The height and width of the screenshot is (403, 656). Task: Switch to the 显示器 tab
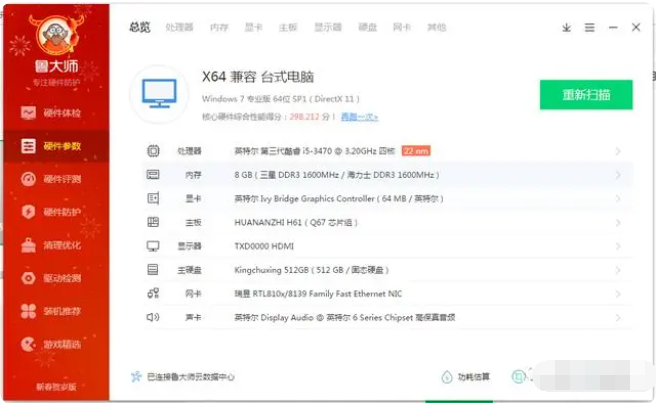tap(328, 28)
